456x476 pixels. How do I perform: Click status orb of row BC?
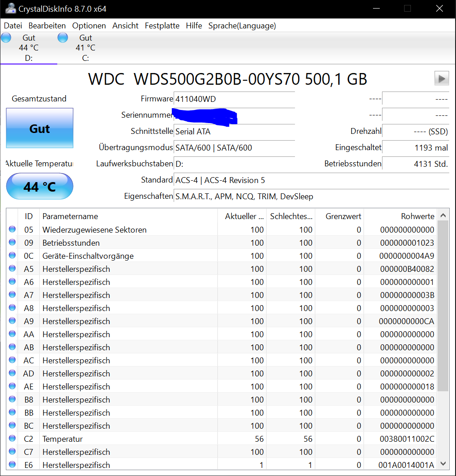point(12,425)
